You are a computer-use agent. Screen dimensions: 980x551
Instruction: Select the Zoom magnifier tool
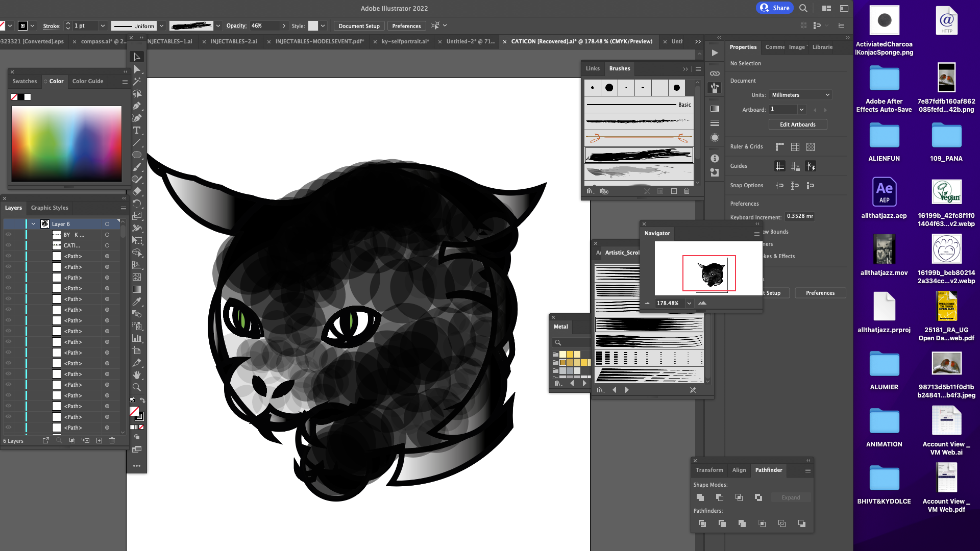[137, 387]
